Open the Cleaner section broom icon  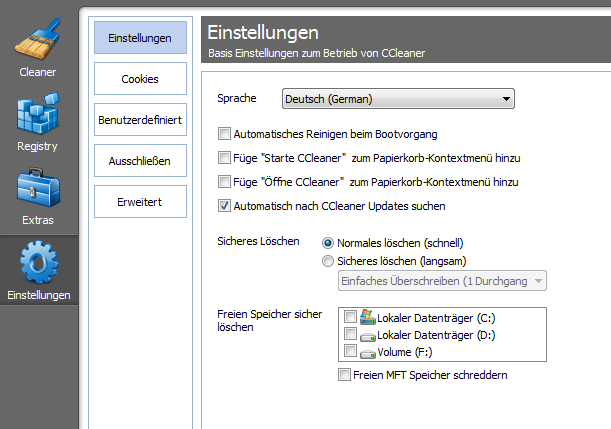[x=38, y=39]
